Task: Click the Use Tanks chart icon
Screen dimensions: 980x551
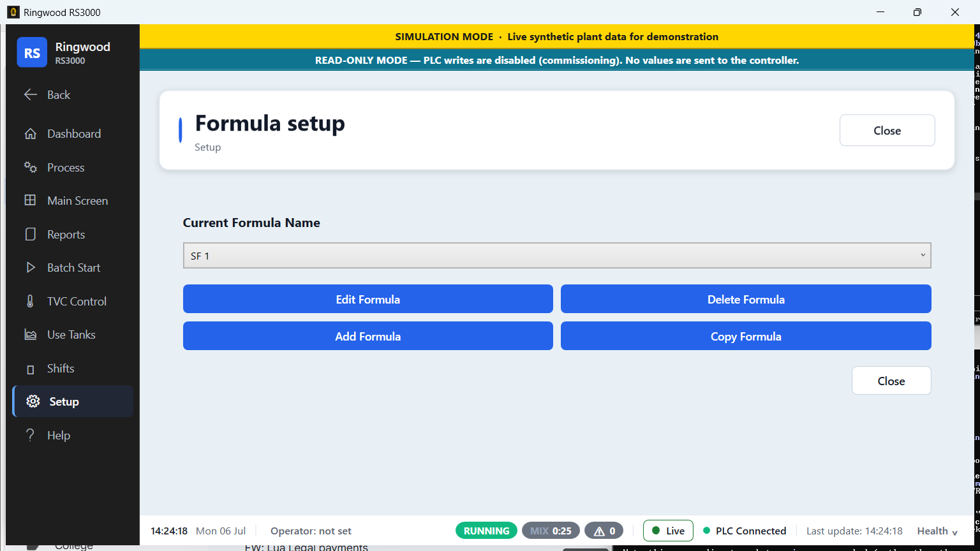Action: coord(30,335)
